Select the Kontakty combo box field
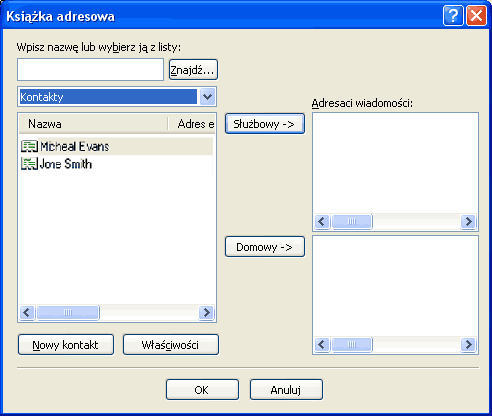492x416 pixels. pos(117,97)
